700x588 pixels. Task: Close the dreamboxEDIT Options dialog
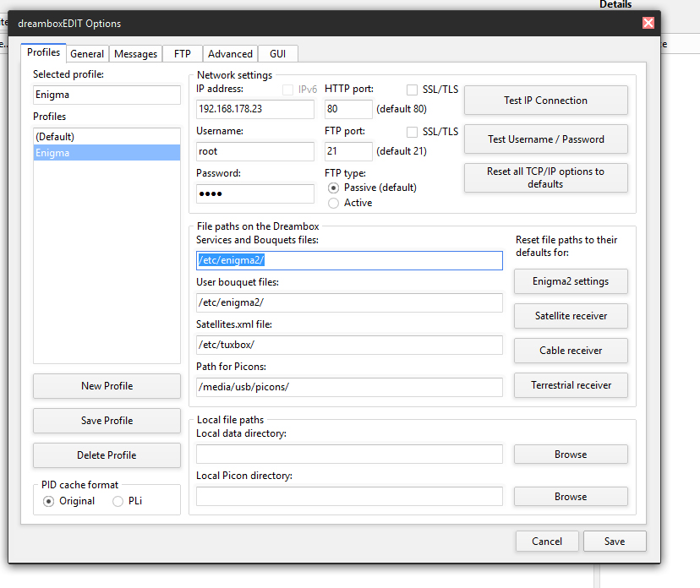(648, 23)
